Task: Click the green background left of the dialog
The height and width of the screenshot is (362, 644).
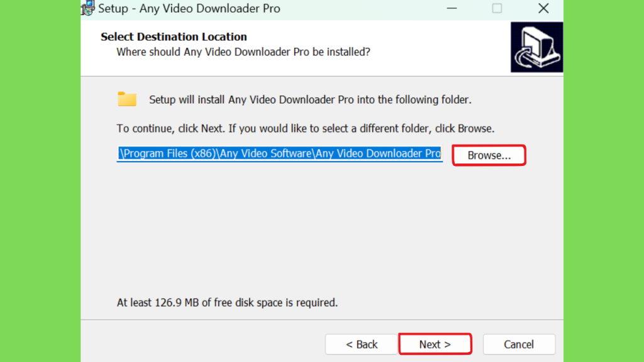Action: click(x=40, y=181)
